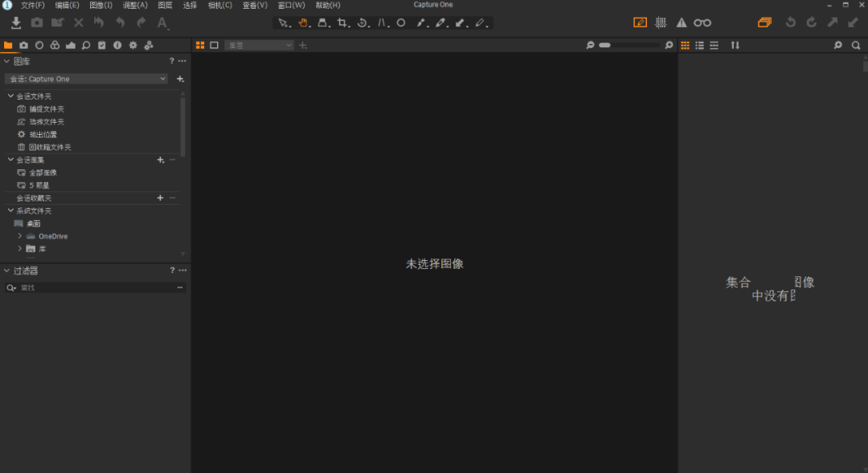Select the Eraser annotation tool
Screen dimensions: 868x473
coord(481,22)
